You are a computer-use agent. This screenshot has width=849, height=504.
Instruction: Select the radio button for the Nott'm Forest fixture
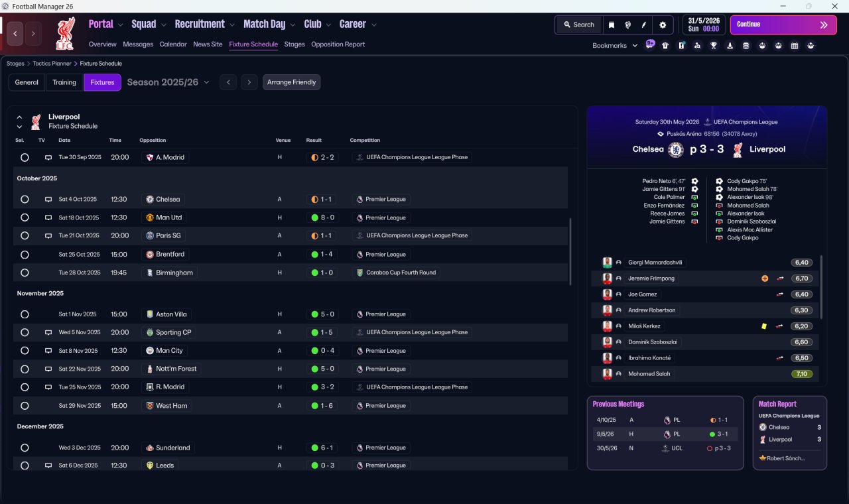pos(25,369)
